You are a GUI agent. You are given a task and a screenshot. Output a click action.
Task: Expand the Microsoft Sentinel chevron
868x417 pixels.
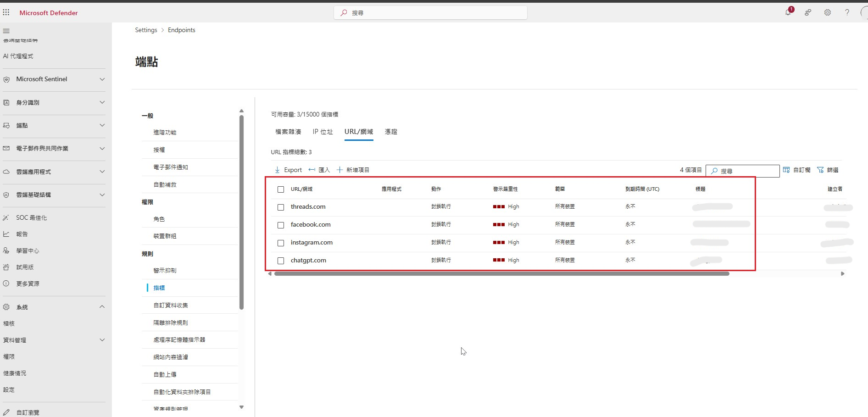[102, 79]
